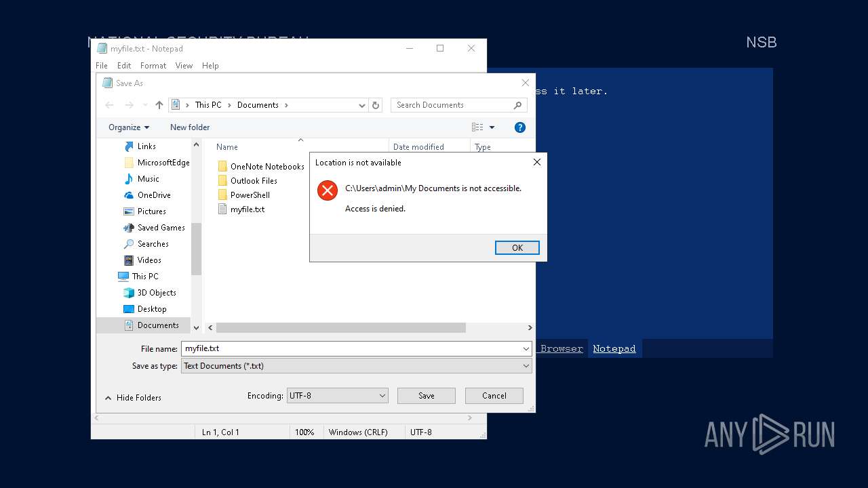Click the Browser link in background window
Viewport: 868px width, 488px height.
point(561,348)
